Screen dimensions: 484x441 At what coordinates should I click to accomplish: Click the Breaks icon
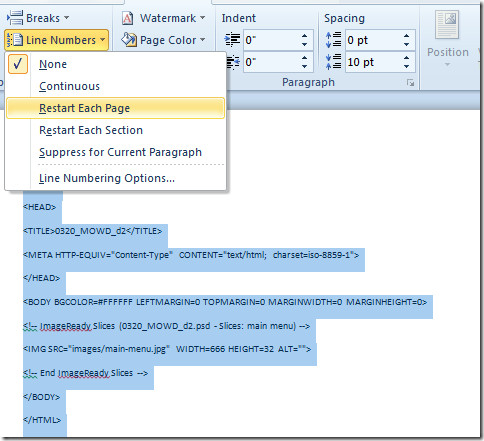point(15,18)
